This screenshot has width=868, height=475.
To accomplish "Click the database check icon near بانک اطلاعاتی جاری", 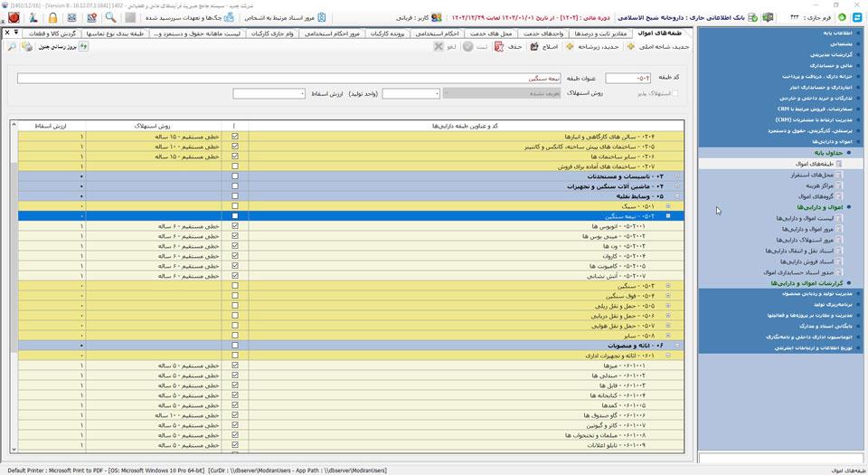I will point(753,18).
